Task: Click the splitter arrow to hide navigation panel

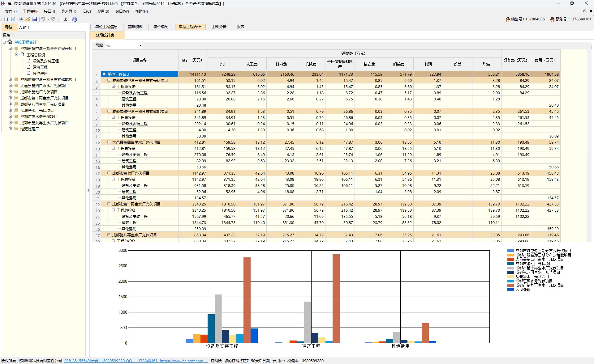Action: click(88, 190)
